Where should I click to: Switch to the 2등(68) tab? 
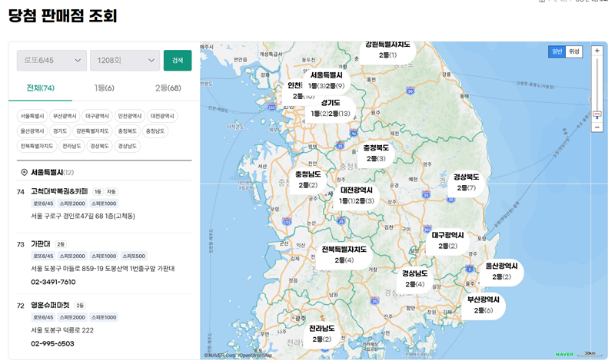pos(168,88)
